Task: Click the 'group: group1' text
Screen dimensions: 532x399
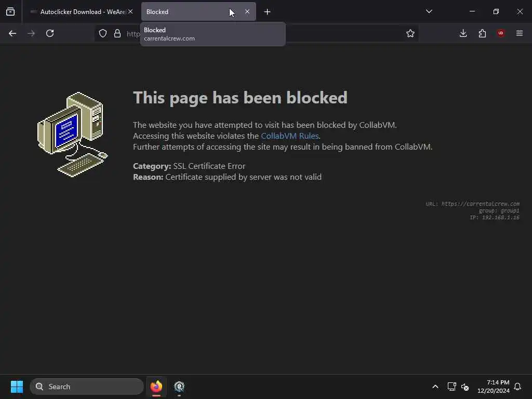Action: [x=499, y=211]
